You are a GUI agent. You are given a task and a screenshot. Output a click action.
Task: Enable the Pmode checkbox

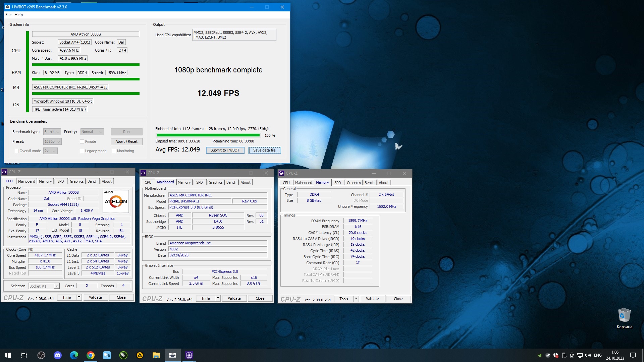click(x=82, y=141)
